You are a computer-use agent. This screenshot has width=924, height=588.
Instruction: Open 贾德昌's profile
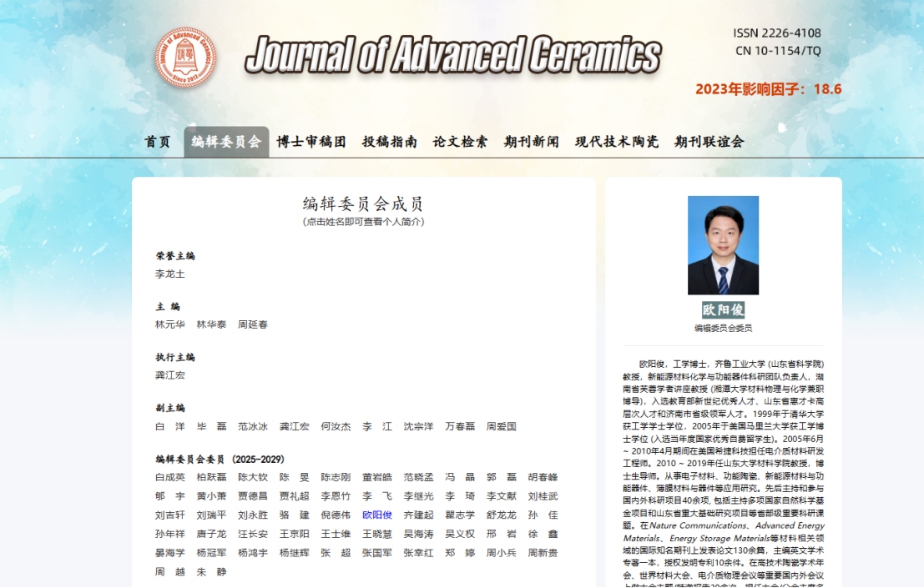pos(253,496)
